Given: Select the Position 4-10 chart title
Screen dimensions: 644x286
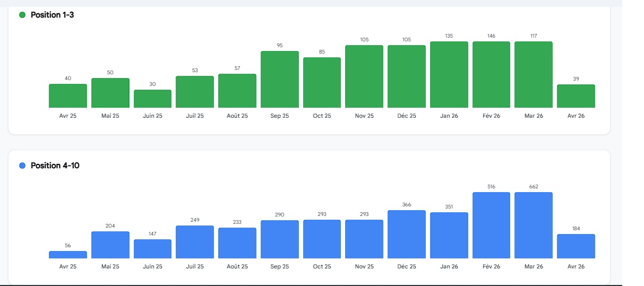Looking at the screenshot, I should pyautogui.click(x=55, y=166).
